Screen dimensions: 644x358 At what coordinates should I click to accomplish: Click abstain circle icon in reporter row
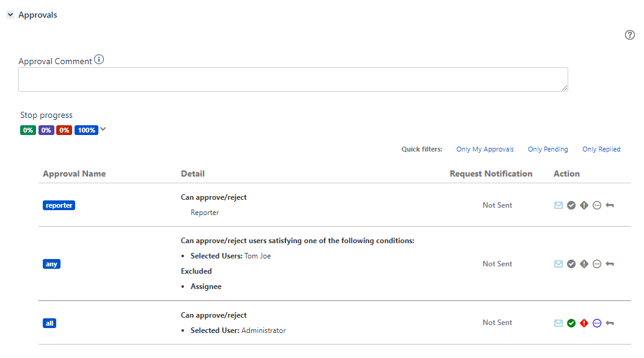(x=597, y=205)
